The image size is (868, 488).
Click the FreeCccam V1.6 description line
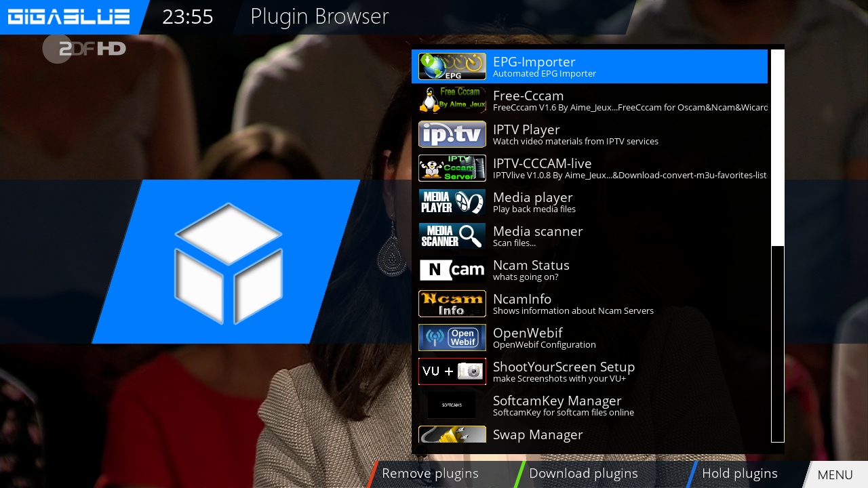[x=630, y=108]
